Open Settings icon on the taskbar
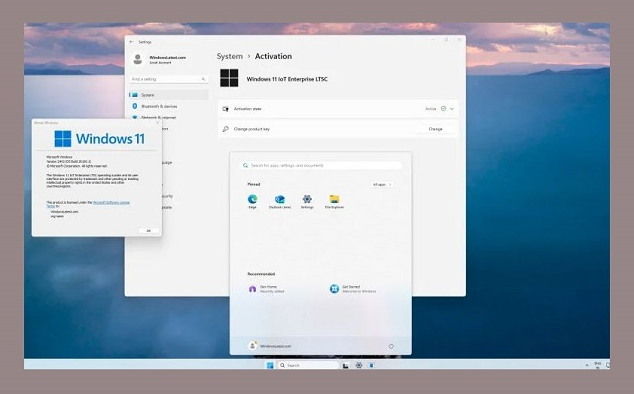The height and width of the screenshot is (394, 634). click(x=359, y=365)
